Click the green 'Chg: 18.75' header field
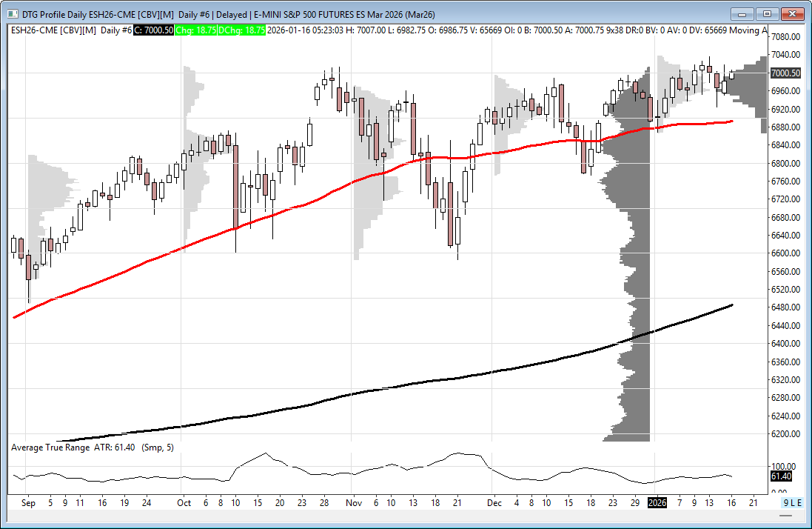The image size is (812, 529). click(196, 30)
